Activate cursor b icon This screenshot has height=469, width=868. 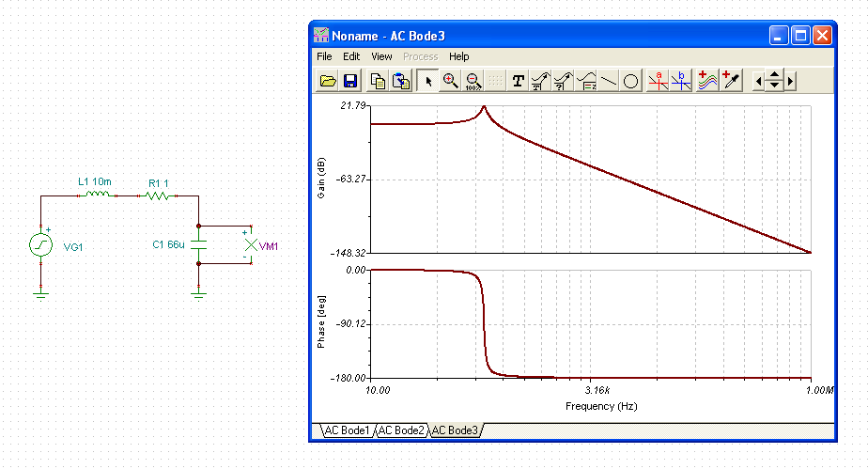[681, 82]
